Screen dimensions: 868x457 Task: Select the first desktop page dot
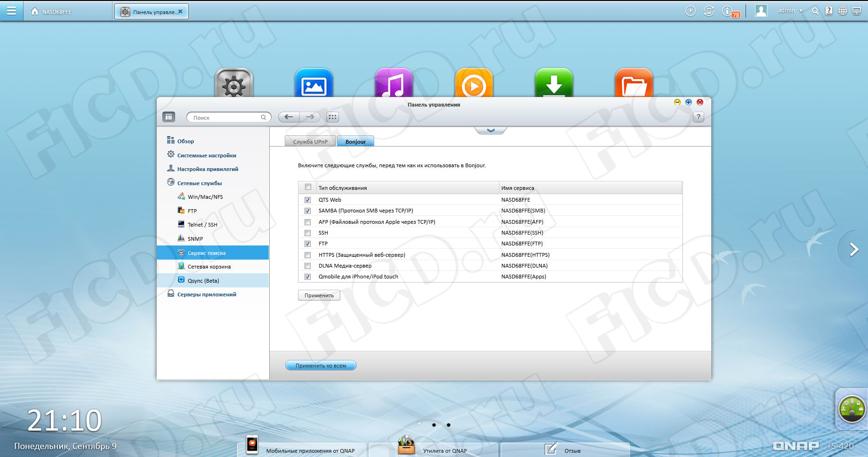[419, 424]
